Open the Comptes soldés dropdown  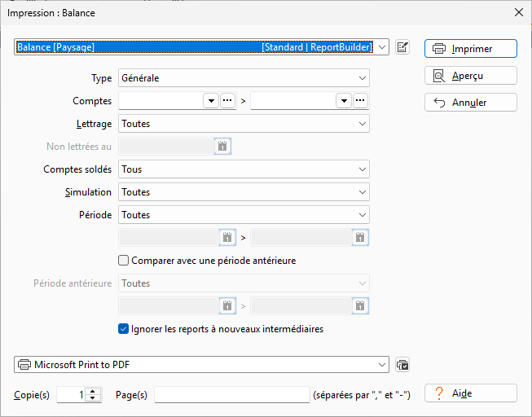coord(244,169)
